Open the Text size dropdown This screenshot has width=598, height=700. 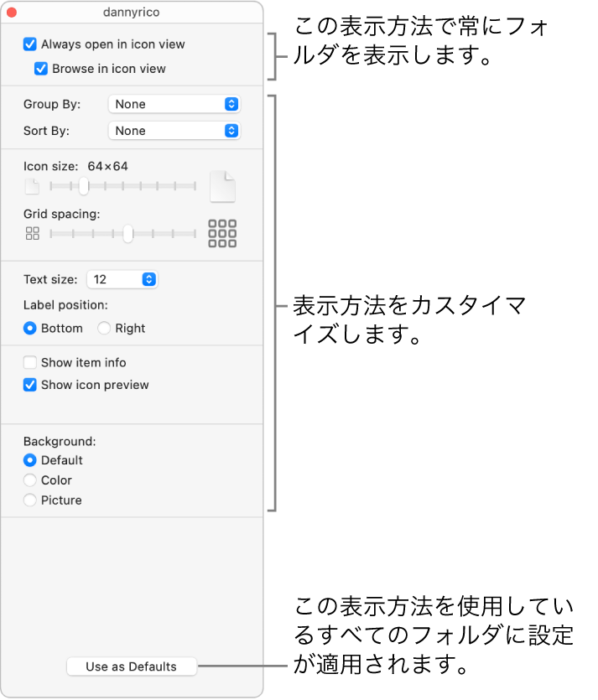(122, 279)
